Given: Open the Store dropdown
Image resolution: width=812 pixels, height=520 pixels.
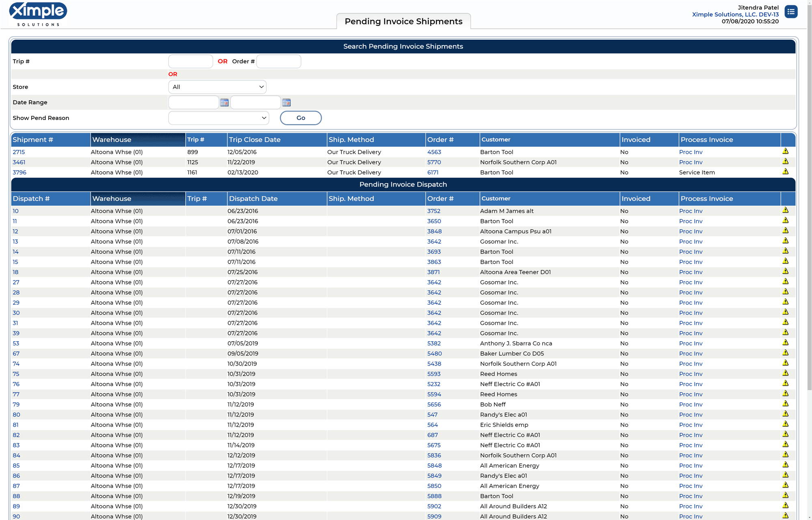Looking at the screenshot, I should [x=217, y=86].
